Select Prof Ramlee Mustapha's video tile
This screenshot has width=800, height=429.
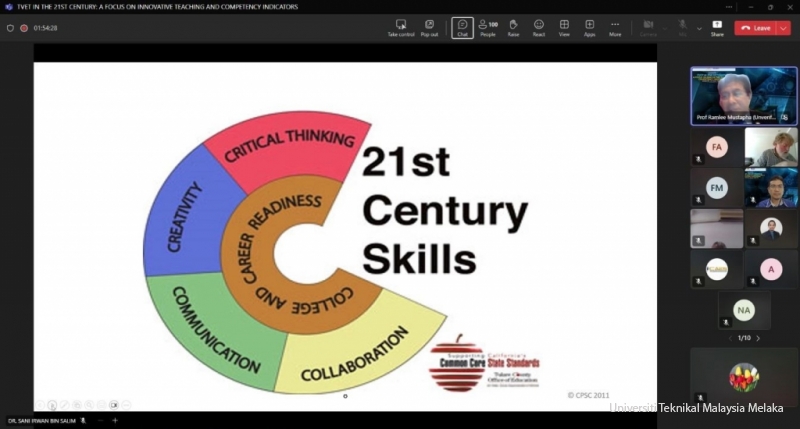[x=743, y=97]
